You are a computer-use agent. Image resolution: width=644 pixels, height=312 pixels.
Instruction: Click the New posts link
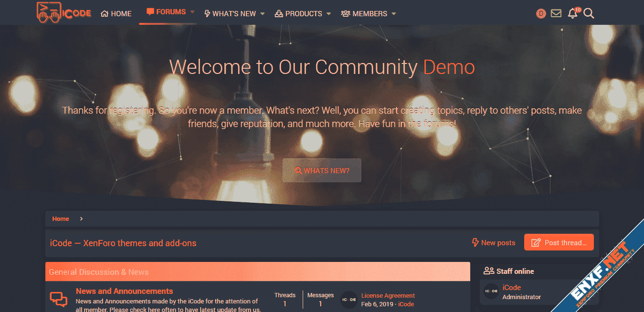(494, 243)
